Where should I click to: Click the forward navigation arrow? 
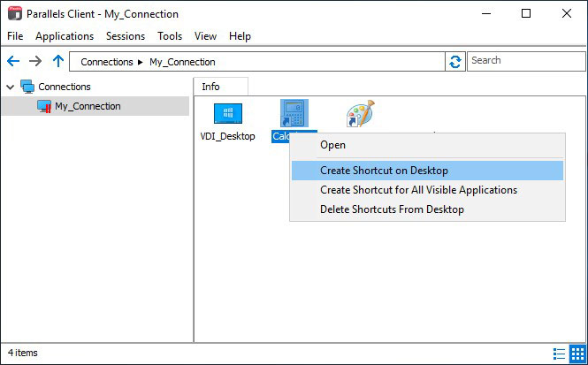(35, 61)
